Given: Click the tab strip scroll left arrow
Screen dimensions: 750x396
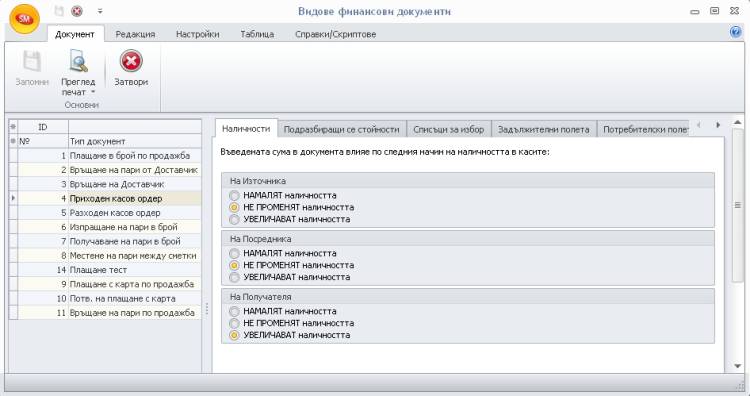Looking at the screenshot, I should pyautogui.click(x=699, y=125).
